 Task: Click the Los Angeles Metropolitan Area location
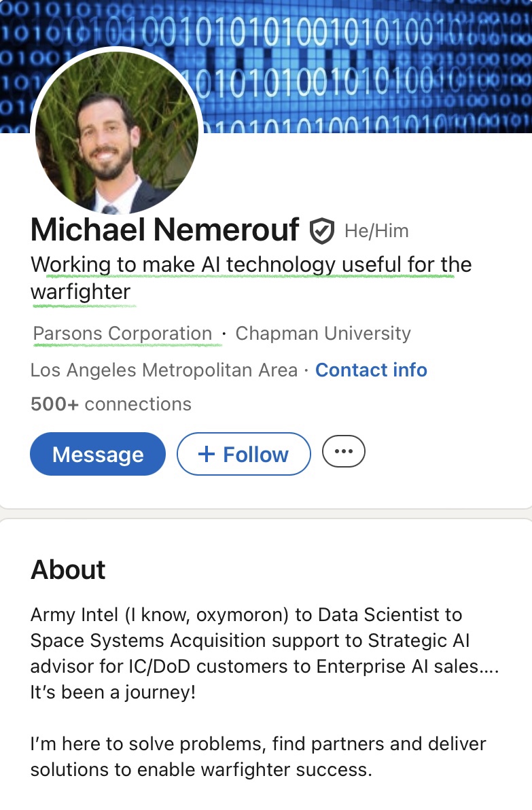[164, 370]
